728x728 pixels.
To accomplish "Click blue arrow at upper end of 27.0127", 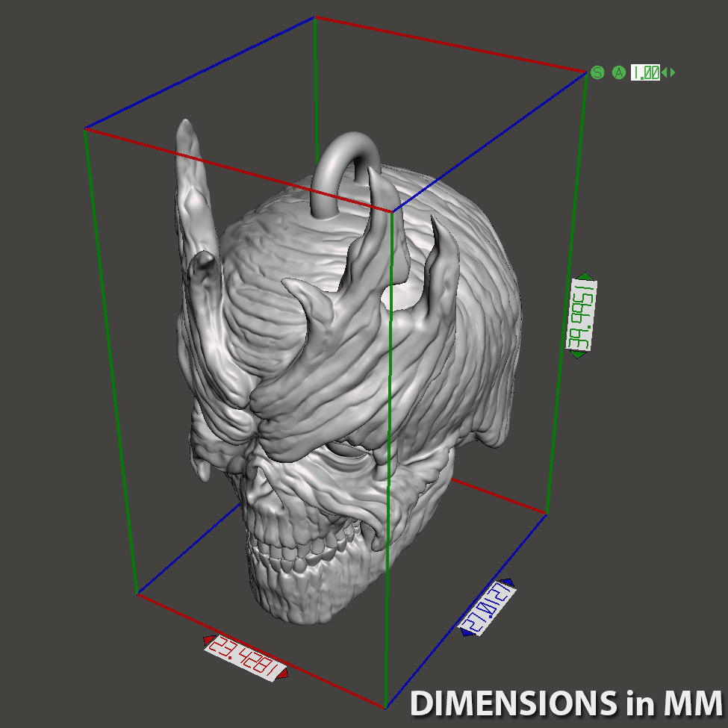I will tap(508, 582).
